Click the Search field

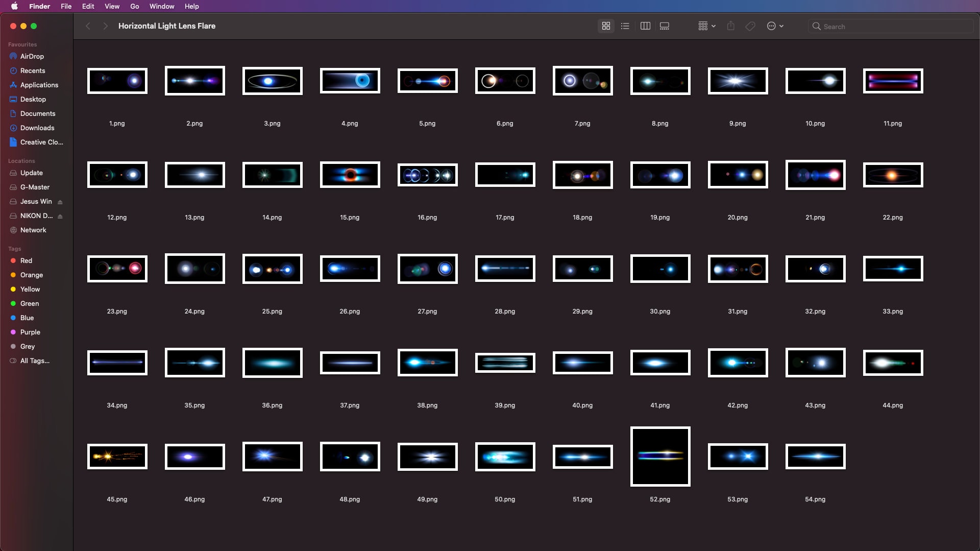891,27
